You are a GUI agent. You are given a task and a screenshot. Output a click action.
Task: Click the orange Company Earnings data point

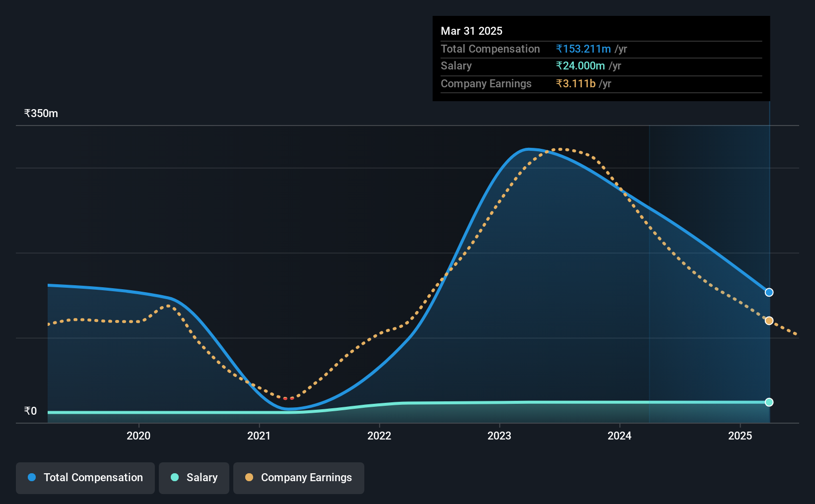click(769, 320)
